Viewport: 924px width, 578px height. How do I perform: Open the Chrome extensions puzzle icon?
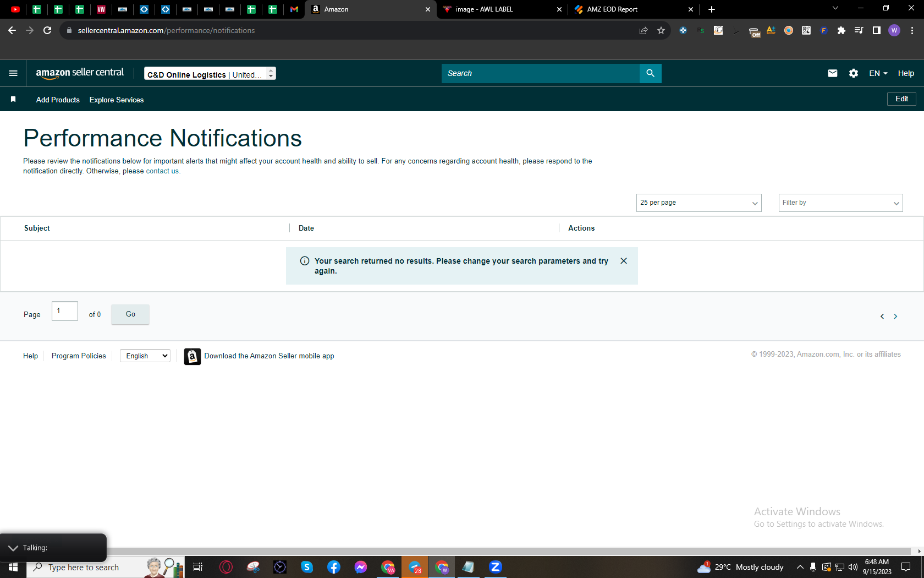[x=841, y=30]
